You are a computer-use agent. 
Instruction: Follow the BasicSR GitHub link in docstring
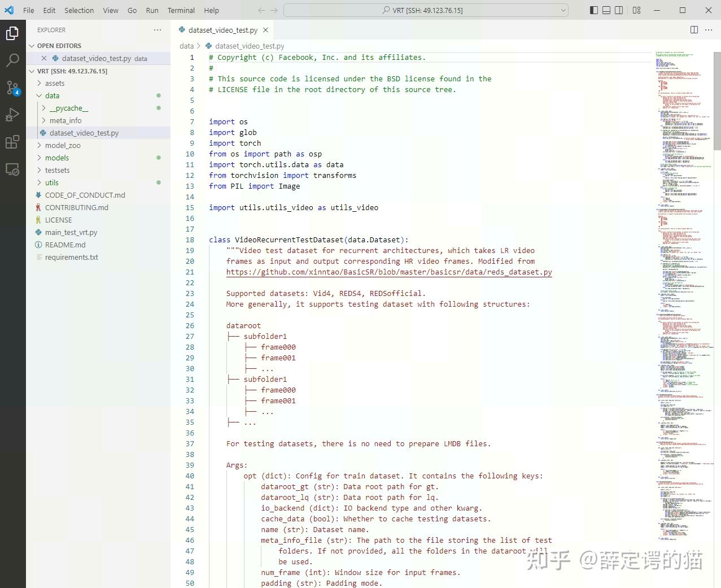(389, 272)
